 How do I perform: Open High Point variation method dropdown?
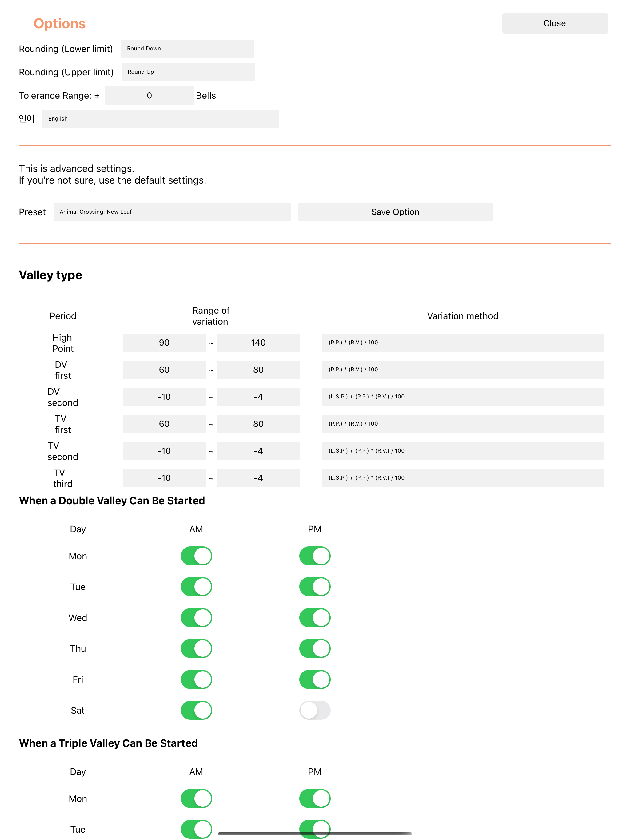pyautogui.click(x=463, y=343)
